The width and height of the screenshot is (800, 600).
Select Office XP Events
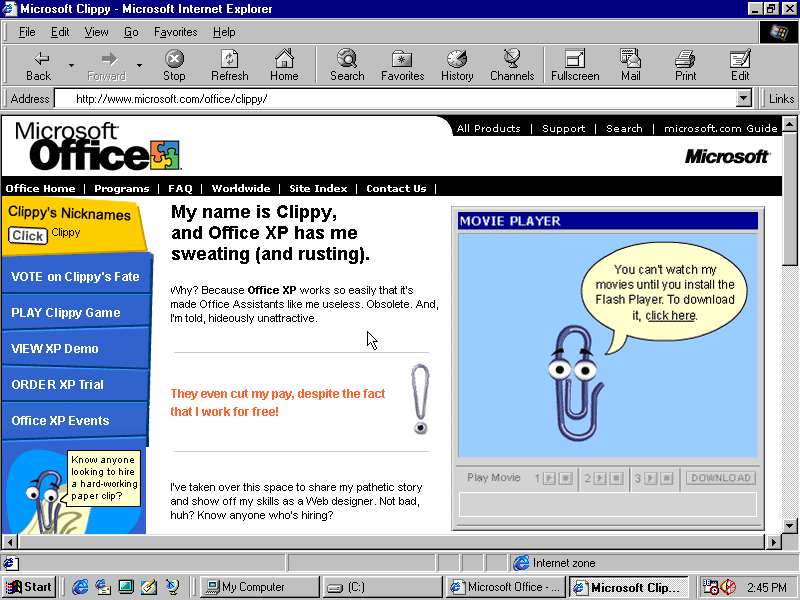click(60, 420)
